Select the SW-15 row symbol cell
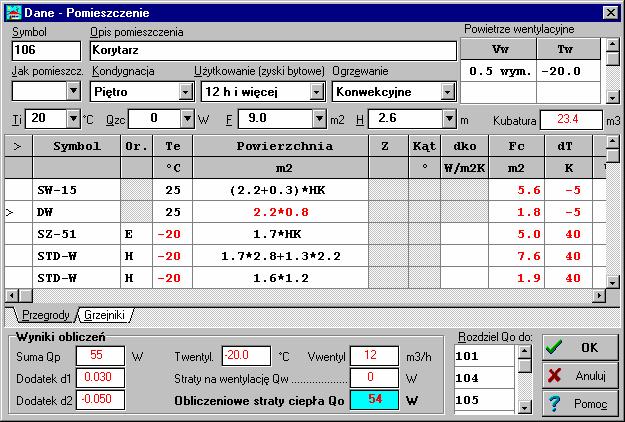Image resolution: width=625 pixels, height=422 pixels. coord(77,190)
